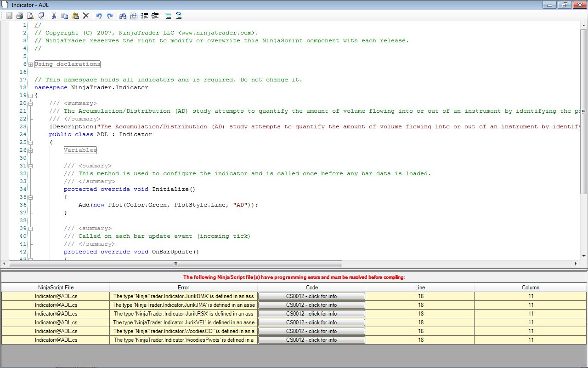Open Find with the binoculars icon

123,16
